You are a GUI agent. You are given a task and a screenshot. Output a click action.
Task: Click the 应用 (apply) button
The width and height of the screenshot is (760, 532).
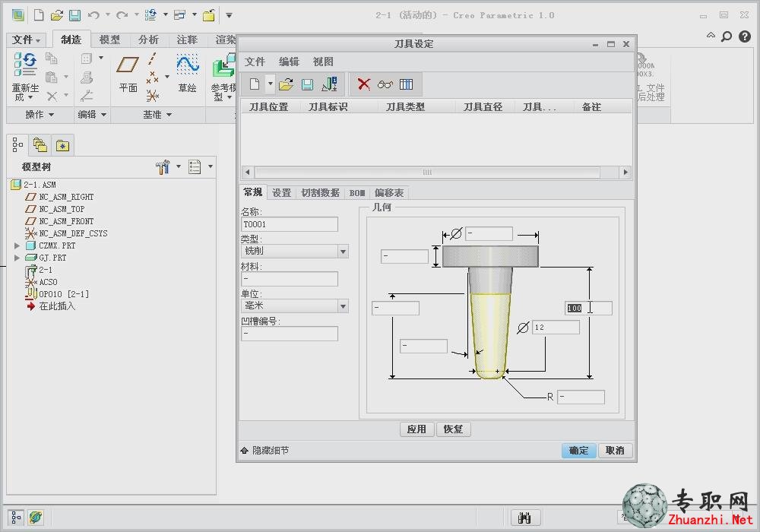point(416,429)
